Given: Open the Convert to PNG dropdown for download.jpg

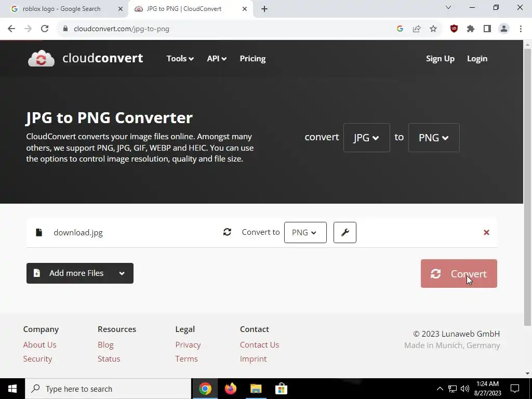Looking at the screenshot, I should point(305,232).
